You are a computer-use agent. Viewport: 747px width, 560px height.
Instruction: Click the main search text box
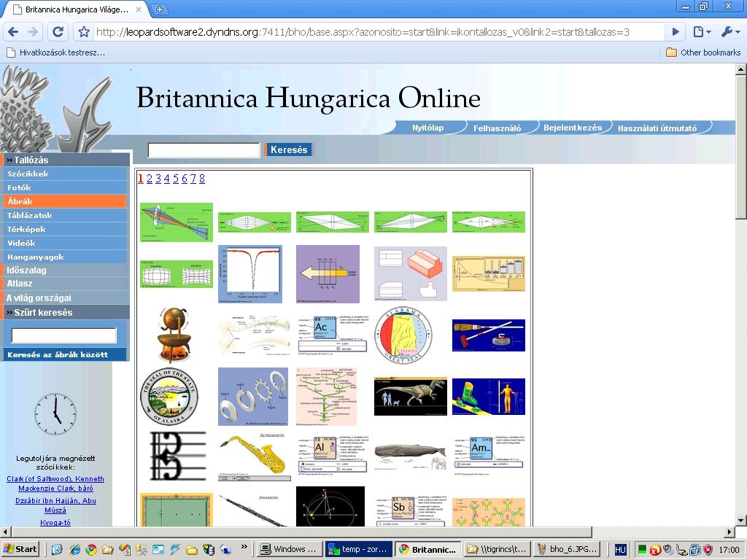204,150
